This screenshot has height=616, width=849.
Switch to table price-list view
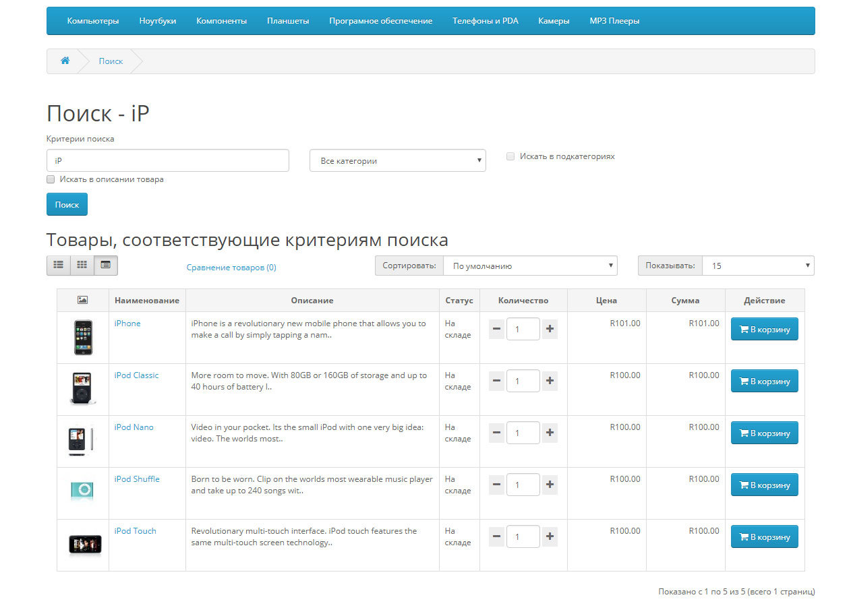[106, 266]
